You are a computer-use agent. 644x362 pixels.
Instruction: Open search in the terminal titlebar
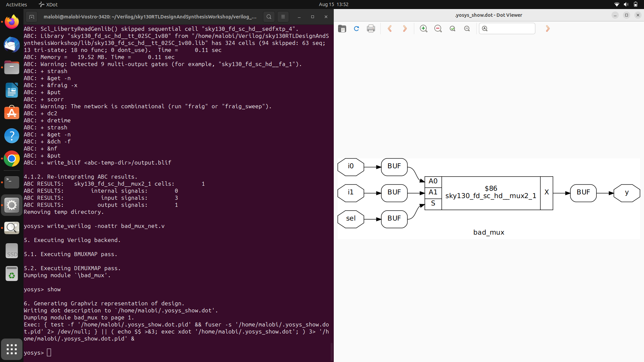point(269,16)
